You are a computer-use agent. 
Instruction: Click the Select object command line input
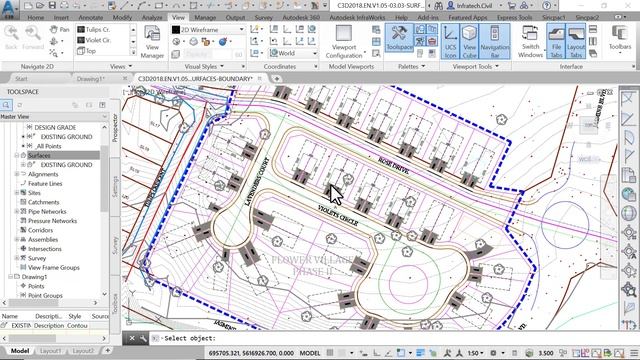384,338
